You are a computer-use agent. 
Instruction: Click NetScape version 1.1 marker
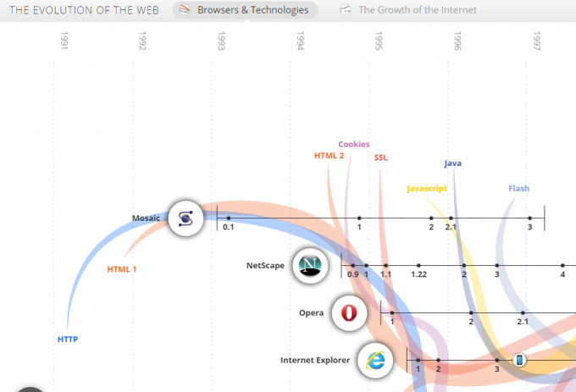click(385, 265)
